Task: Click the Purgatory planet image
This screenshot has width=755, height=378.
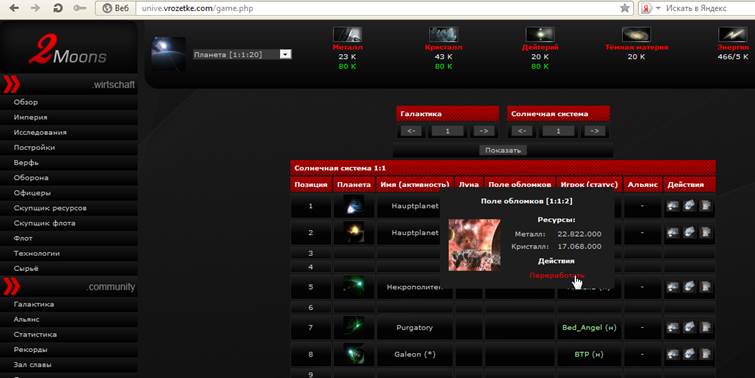Action: (x=354, y=327)
